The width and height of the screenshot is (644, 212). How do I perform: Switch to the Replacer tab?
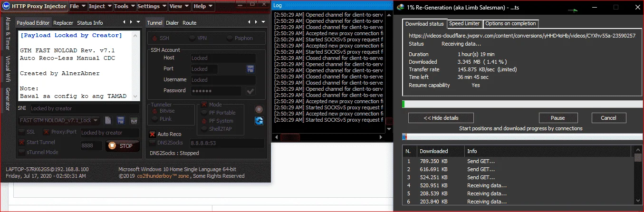tap(63, 23)
